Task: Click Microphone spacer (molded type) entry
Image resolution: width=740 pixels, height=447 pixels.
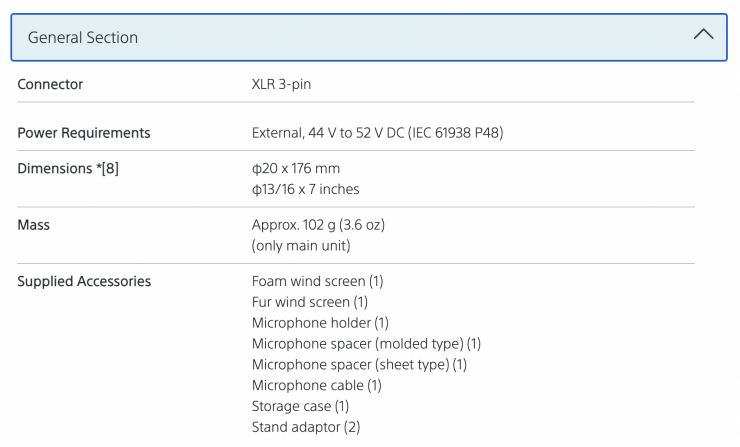Action: coord(366,344)
